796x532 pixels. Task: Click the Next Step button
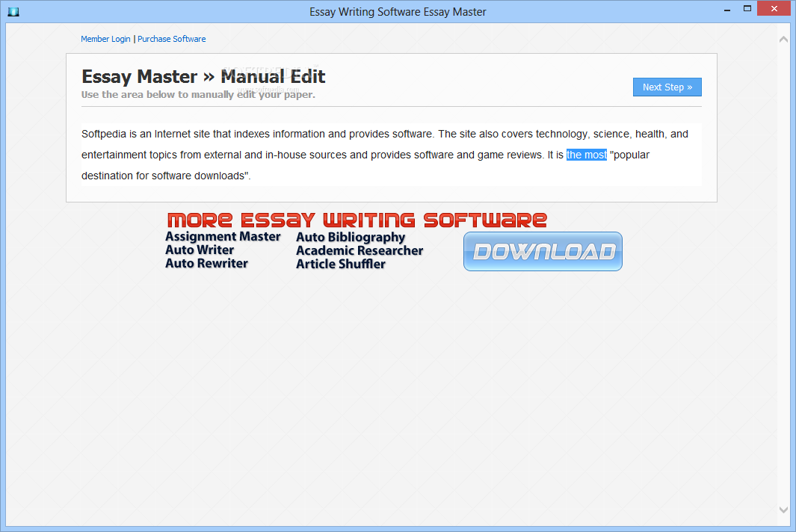tap(667, 87)
